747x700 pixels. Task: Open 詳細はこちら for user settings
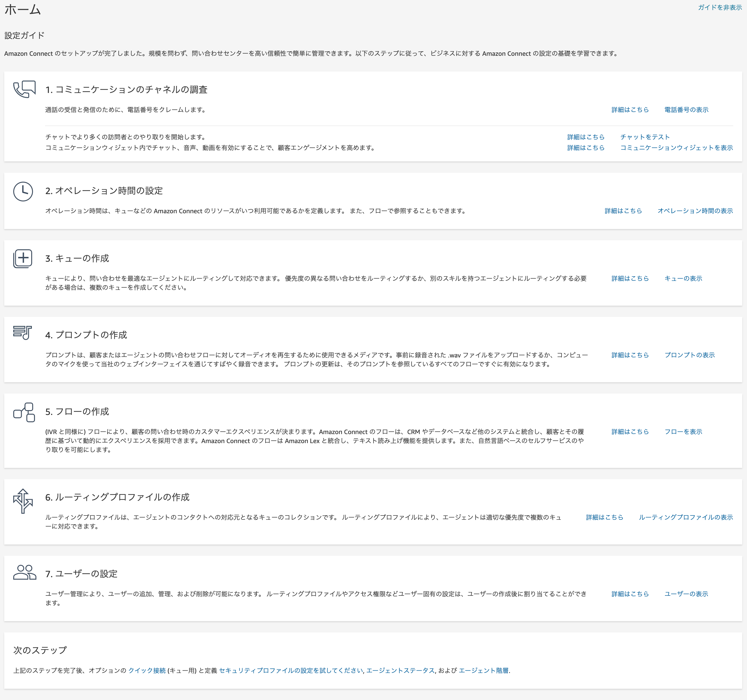pyautogui.click(x=630, y=594)
